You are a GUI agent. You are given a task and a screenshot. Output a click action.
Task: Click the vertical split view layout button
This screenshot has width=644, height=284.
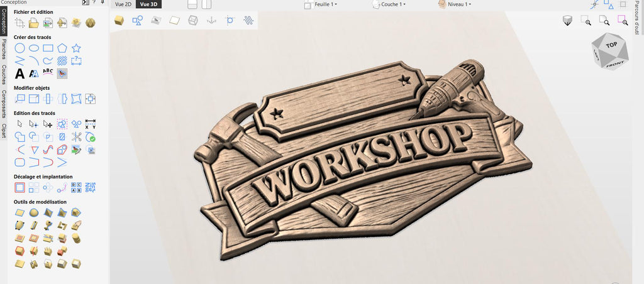point(206,4)
